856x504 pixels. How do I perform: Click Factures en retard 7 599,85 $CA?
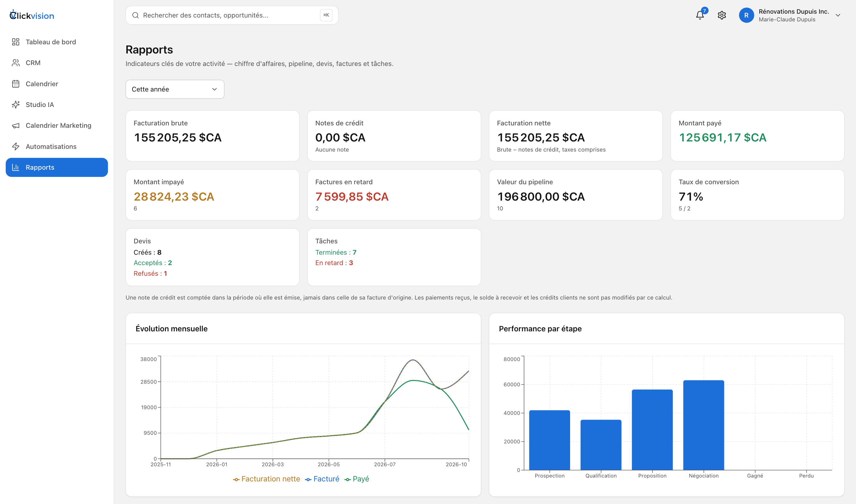pos(352,197)
